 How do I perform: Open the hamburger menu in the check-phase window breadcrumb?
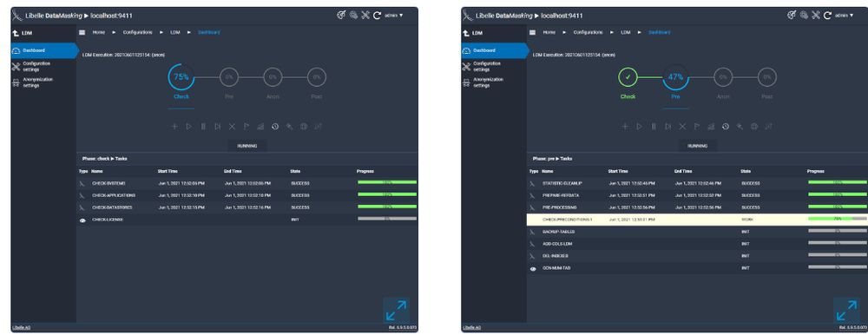82,32
